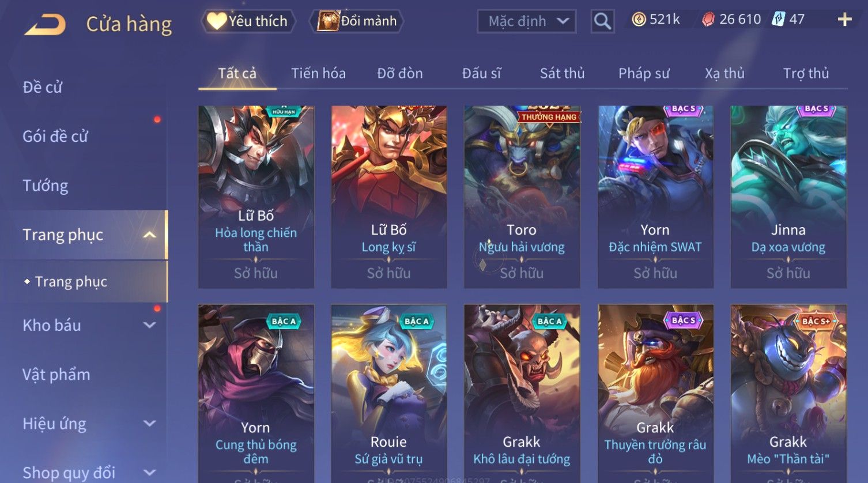Open the Tướng sidebar menu
The image size is (868, 483).
pos(46,186)
